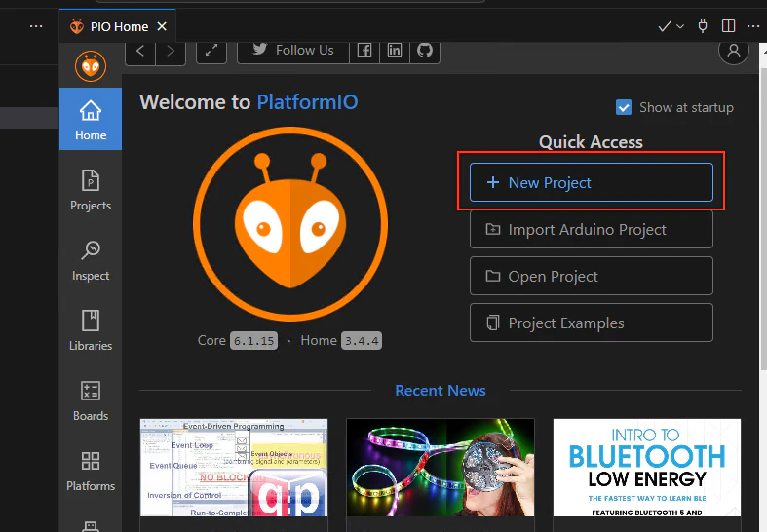Open the LinkedIn page icon
The width and height of the screenshot is (767, 532).
[395, 51]
